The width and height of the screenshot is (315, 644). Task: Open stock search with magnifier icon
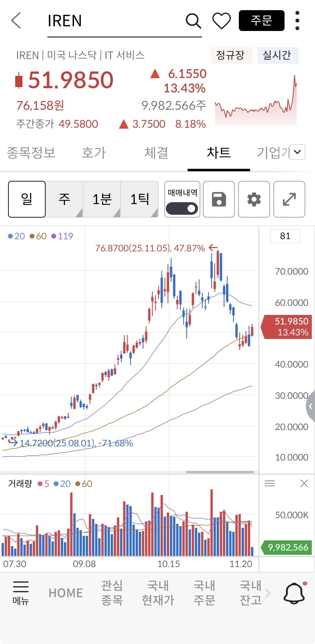pos(193,21)
